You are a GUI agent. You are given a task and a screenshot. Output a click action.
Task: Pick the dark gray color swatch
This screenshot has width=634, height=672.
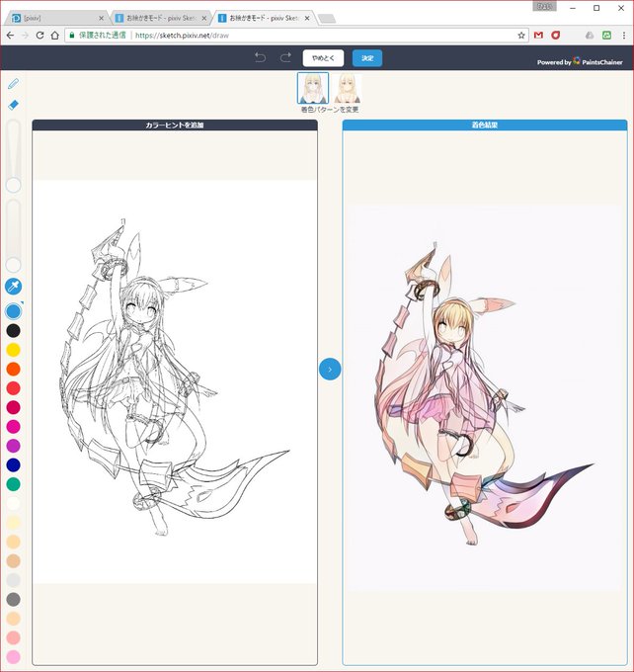pos(13,599)
